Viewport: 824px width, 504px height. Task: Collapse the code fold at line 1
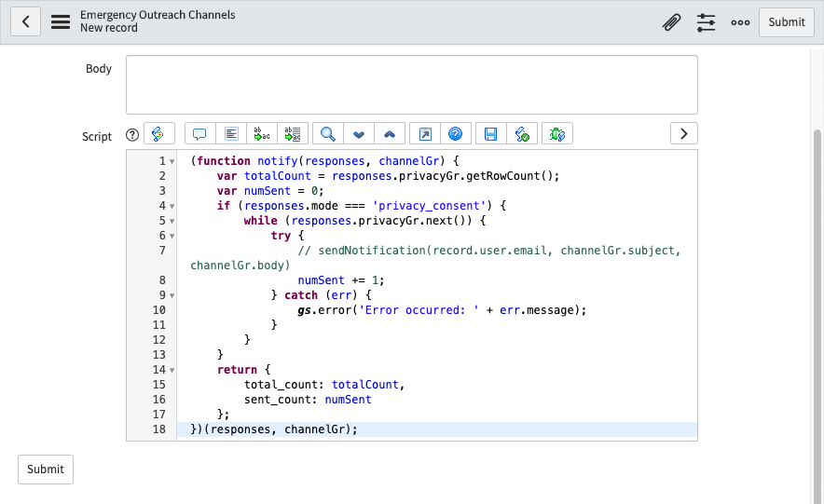pos(172,162)
